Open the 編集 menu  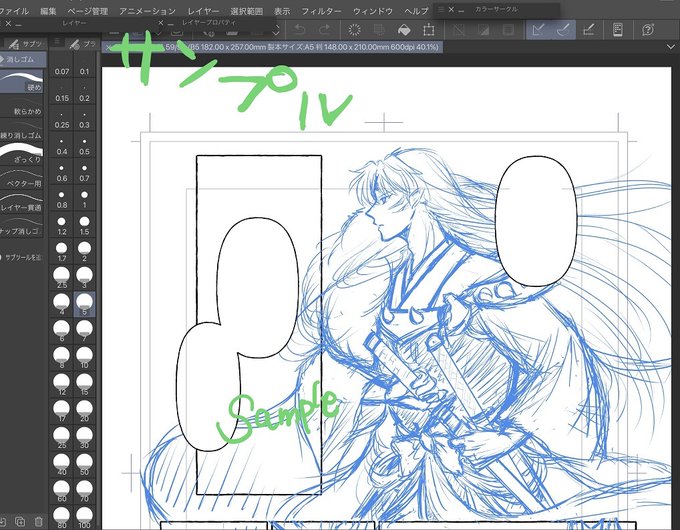coord(48,11)
